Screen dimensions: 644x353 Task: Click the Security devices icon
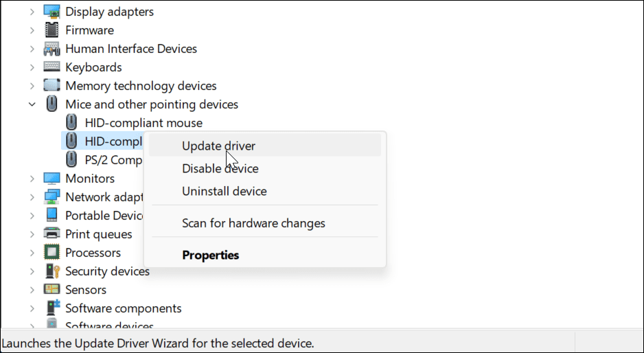tap(51, 271)
